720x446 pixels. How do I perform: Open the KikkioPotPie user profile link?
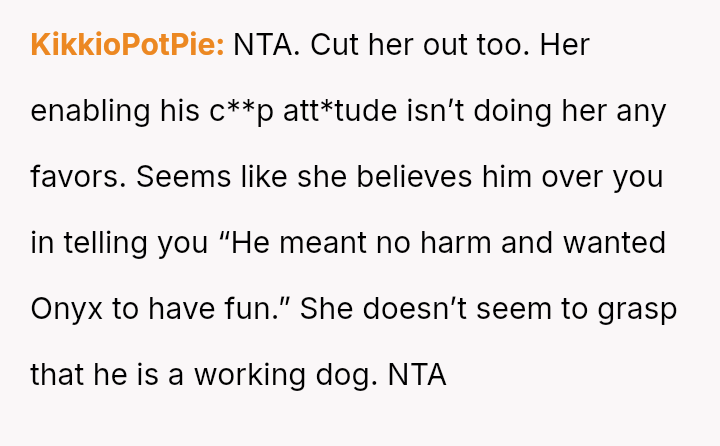(x=127, y=45)
